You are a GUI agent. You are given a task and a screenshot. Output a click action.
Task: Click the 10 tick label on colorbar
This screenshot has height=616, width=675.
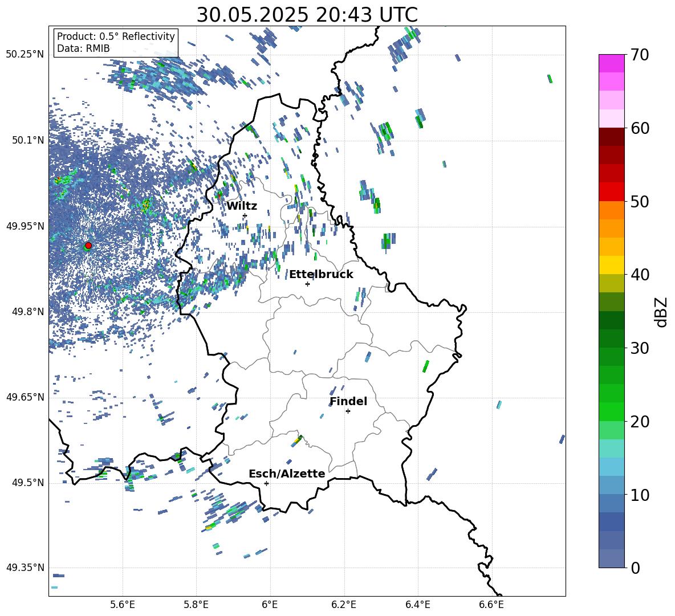coord(639,495)
